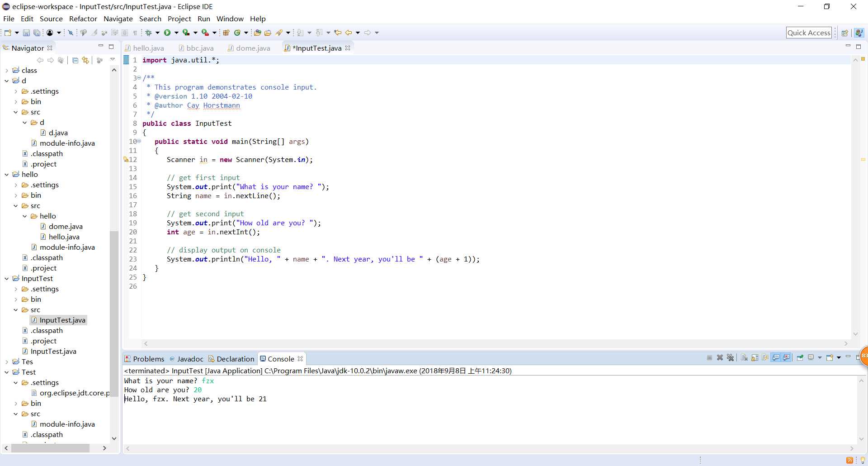Select the Java perspective icon
Image resolution: width=868 pixels, height=466 pixels.
859,33
